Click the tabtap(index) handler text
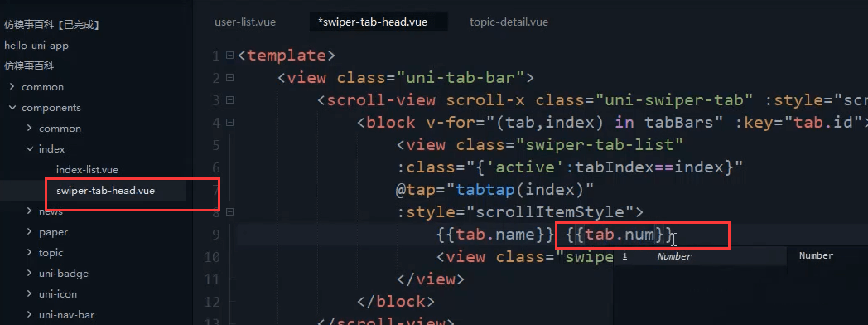This screenshot has width=868, height=325. (519, 191)
